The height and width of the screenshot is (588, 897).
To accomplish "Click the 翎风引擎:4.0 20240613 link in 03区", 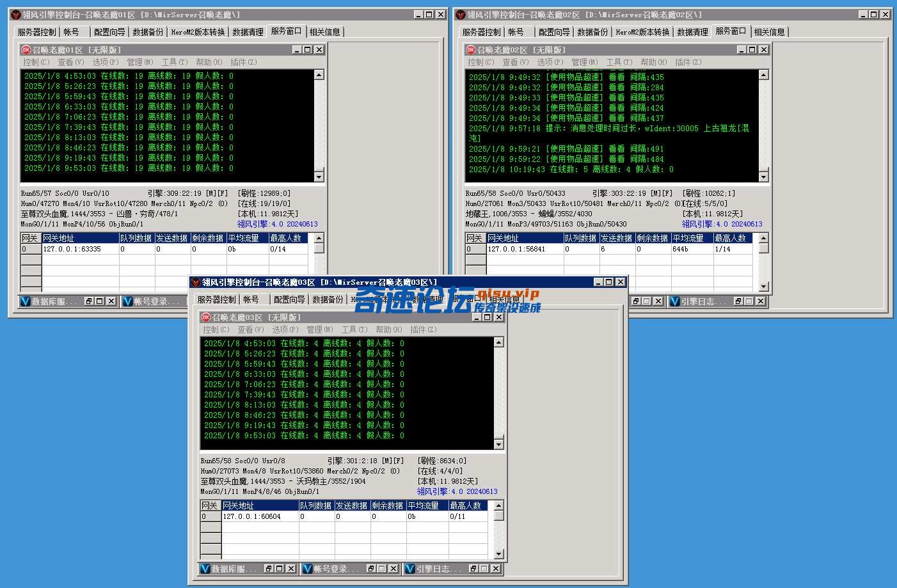I will click(x=457, y=491).
